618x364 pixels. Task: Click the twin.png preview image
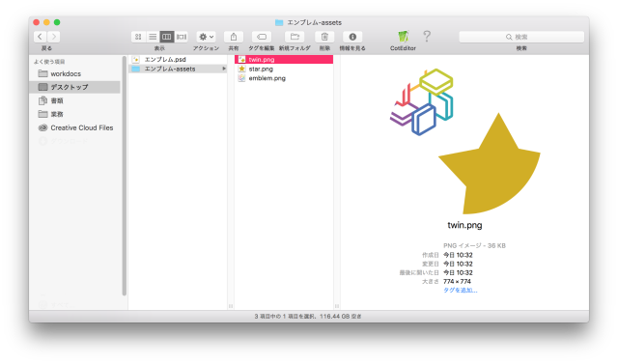465,141
